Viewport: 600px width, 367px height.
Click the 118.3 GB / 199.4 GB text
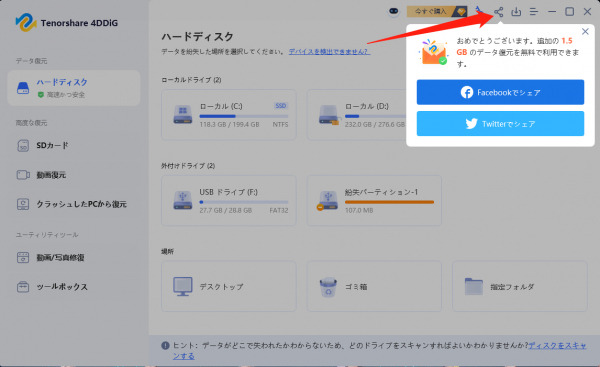(x=229, y=124)
